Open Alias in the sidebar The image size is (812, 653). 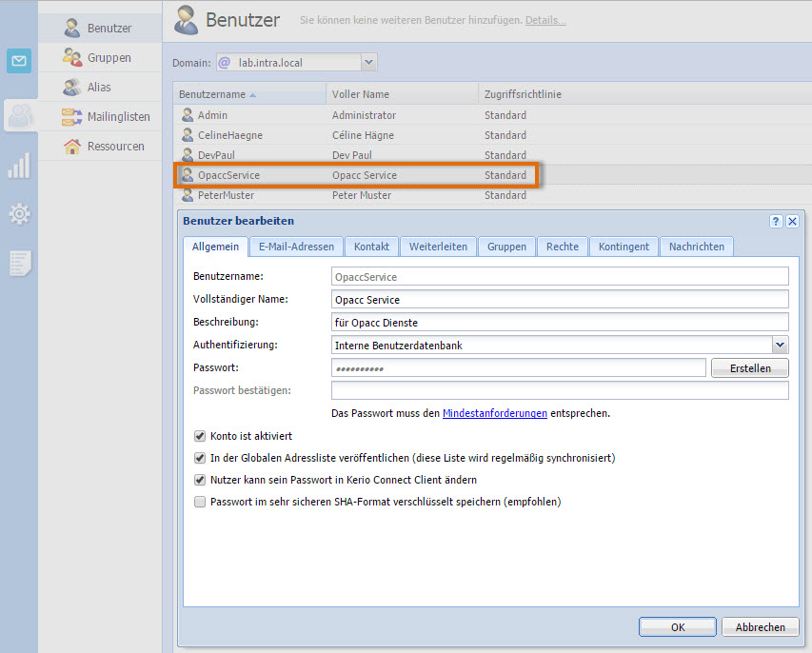point(99,88)
